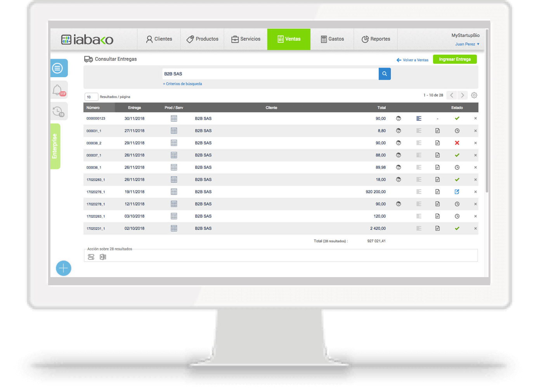Click green check status for 17020283_1
Screen dimensions: 539x392
[x=457, y=180]
